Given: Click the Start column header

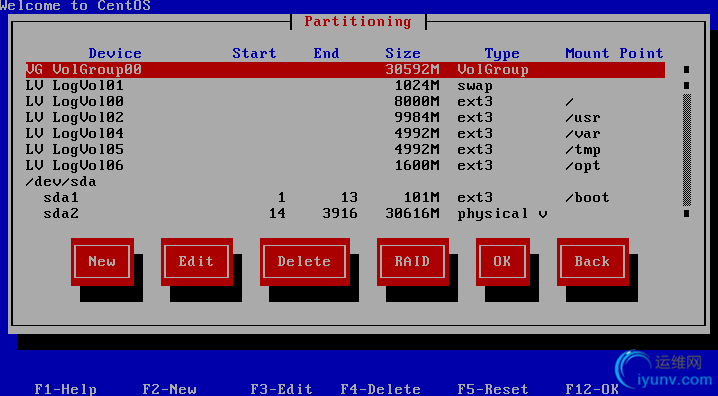Looking at the screenshot, I should 255,53.
